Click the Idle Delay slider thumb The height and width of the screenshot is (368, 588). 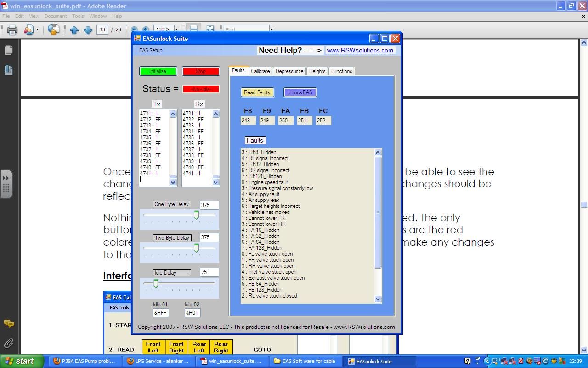coord(156,283)
